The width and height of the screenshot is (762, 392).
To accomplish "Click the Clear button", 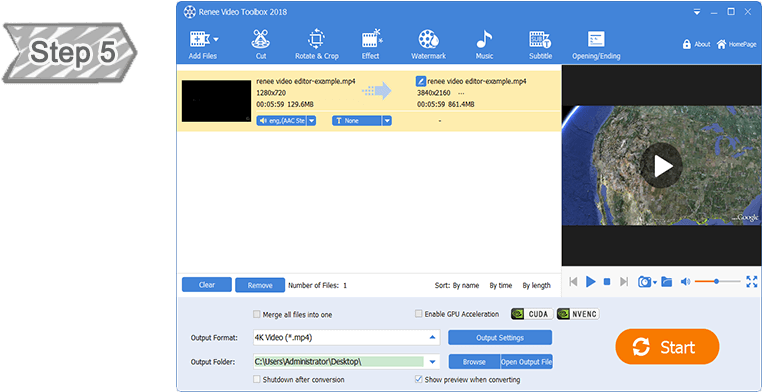I will coord(207,285).
